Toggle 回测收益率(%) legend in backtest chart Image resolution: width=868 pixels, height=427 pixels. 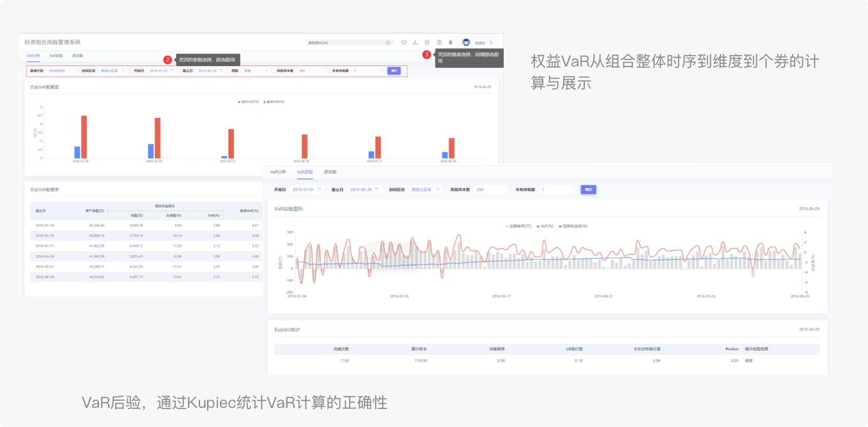[x=573, y=226]
